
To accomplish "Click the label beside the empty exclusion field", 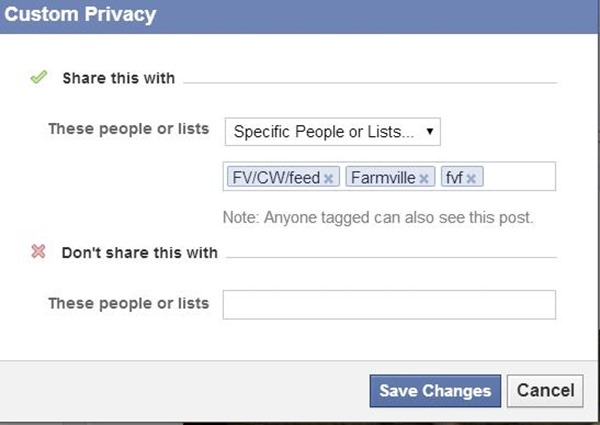I will click(x=129, y=303).
